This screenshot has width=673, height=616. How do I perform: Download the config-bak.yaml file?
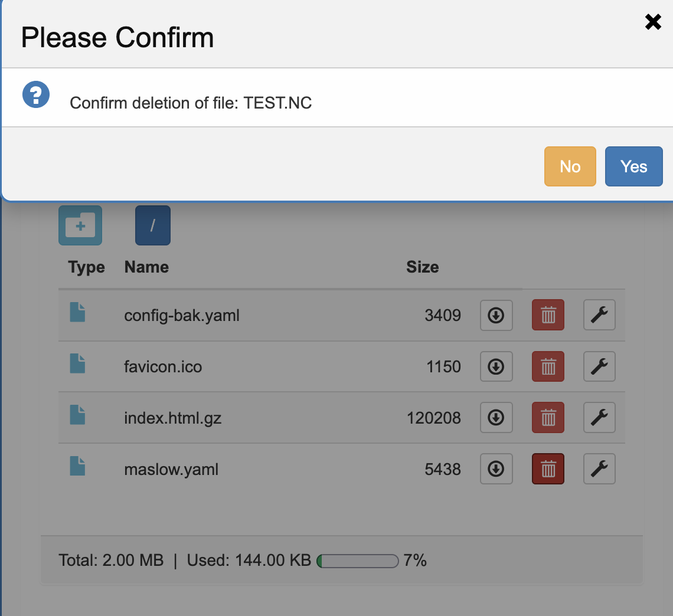pos(496,316)
